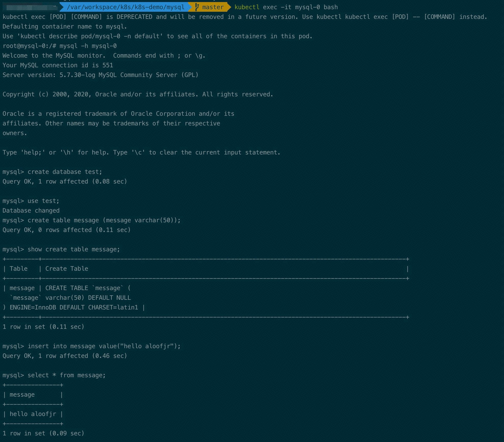Click the kubectl exec -it mysql-0 bash command
Image resolution: width=504 pixels, height=442 pixels.
point(286,7)
